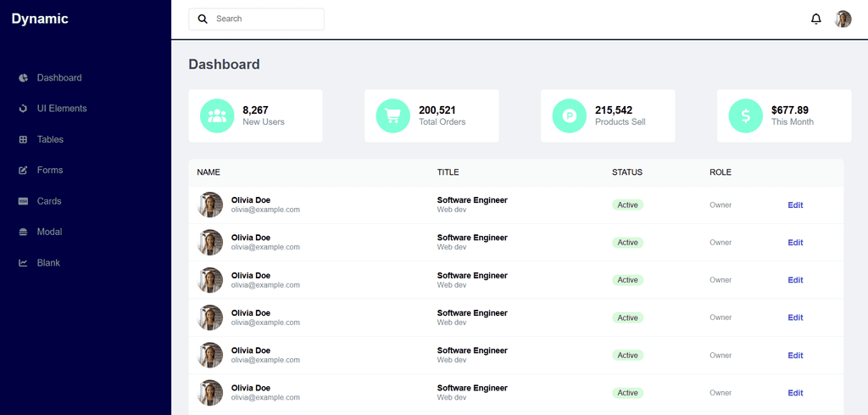Click the This Month dollar icon
This screenshot has width=868, height=415.
point(746,116)
